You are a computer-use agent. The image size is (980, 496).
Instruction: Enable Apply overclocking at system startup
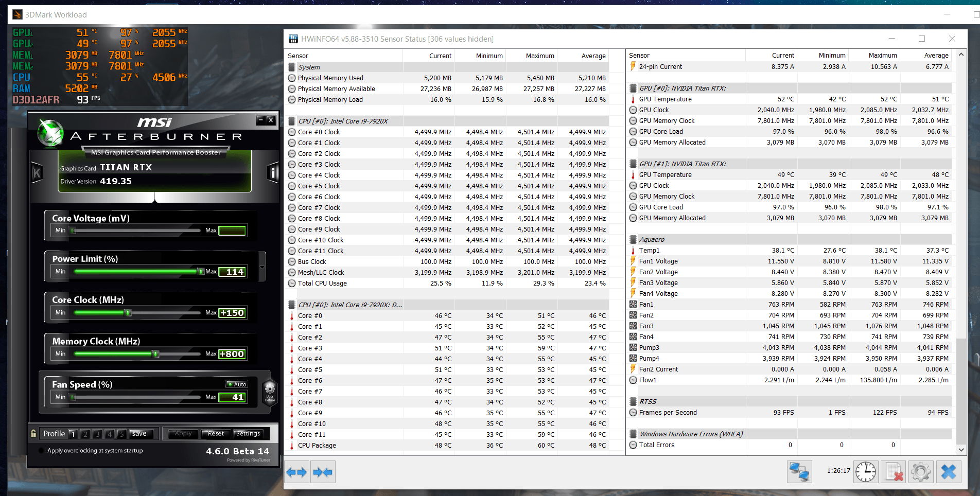point(41,450)
